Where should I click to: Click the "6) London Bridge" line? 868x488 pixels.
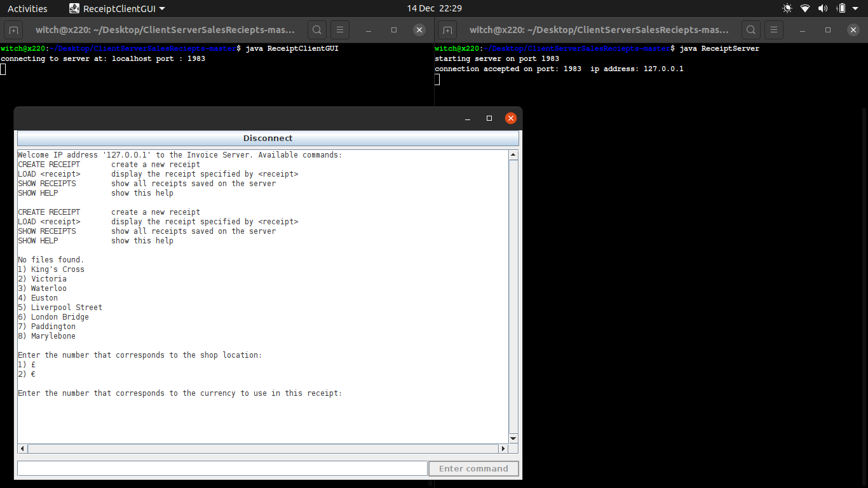pos(53,317)
